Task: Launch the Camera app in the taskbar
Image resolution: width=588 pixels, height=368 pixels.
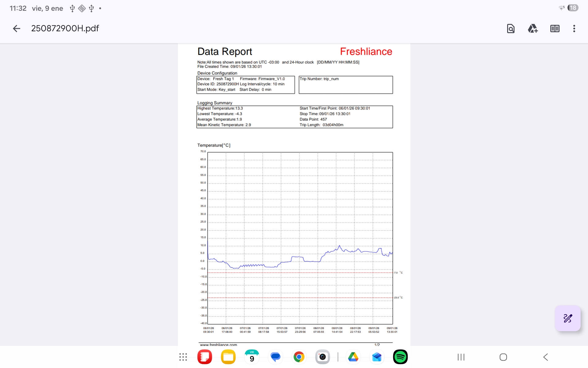Action: click(x=322, y=357)
